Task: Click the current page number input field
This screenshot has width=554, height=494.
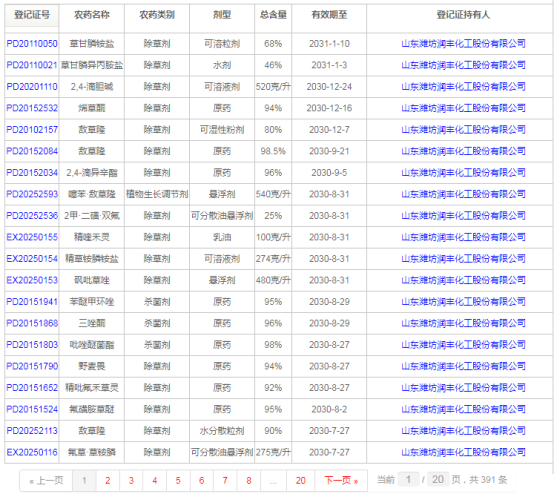Action: [408, 480]
